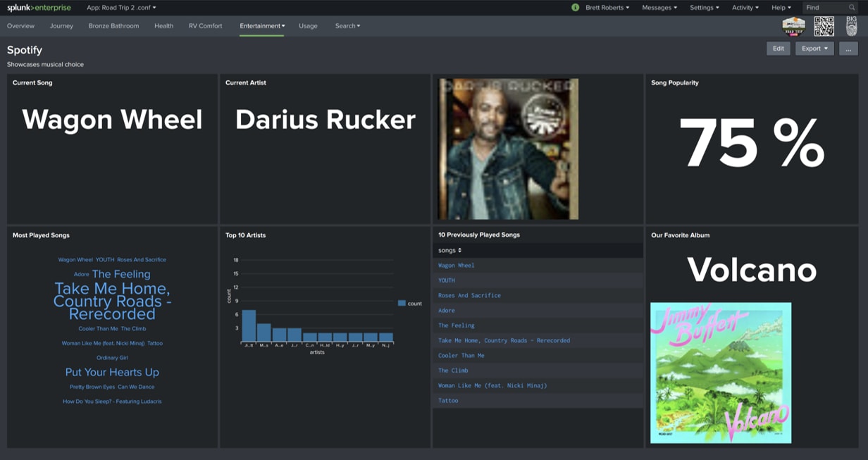The image size is (868, 460).
Task: Click the QR code image
Action: coord(824,26)
